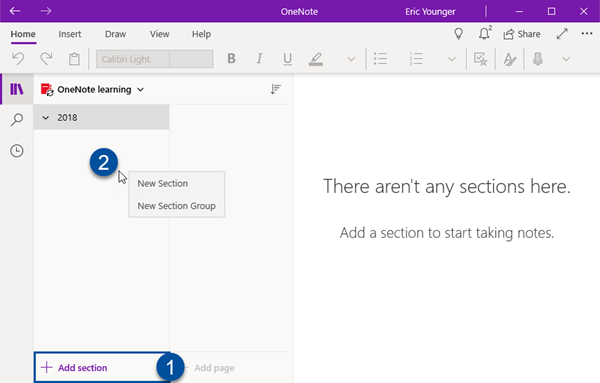Undo the last action
This screenshot has height=383, width=600.
pos(18,59)
